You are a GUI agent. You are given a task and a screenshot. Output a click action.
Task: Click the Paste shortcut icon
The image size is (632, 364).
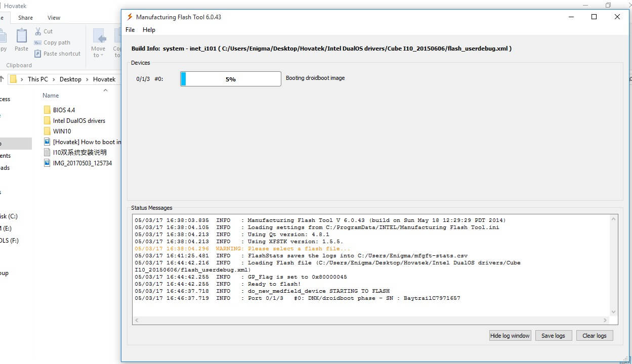[x=37, y=54]
